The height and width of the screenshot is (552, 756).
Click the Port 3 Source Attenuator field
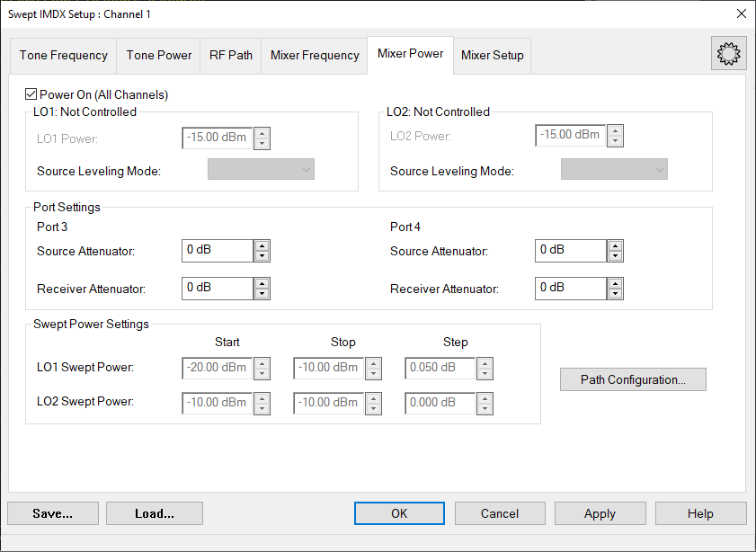coord(217,251)
